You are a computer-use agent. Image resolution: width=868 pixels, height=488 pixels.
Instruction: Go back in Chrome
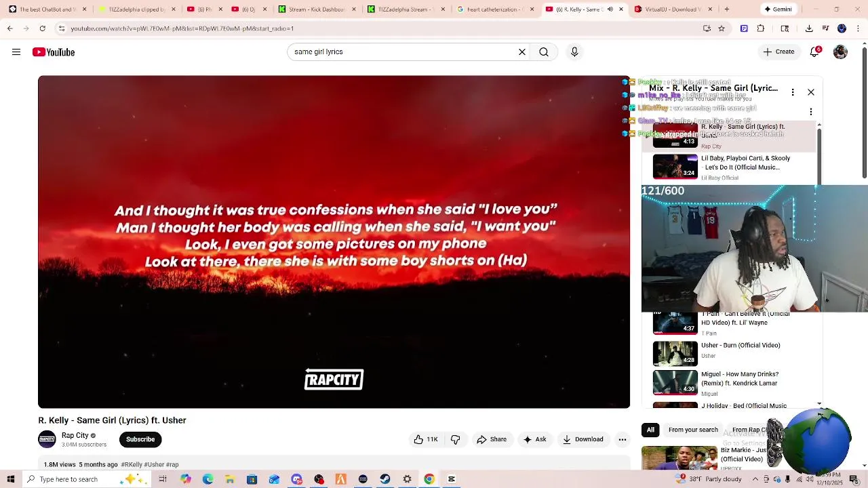click(x=9, y=28)
